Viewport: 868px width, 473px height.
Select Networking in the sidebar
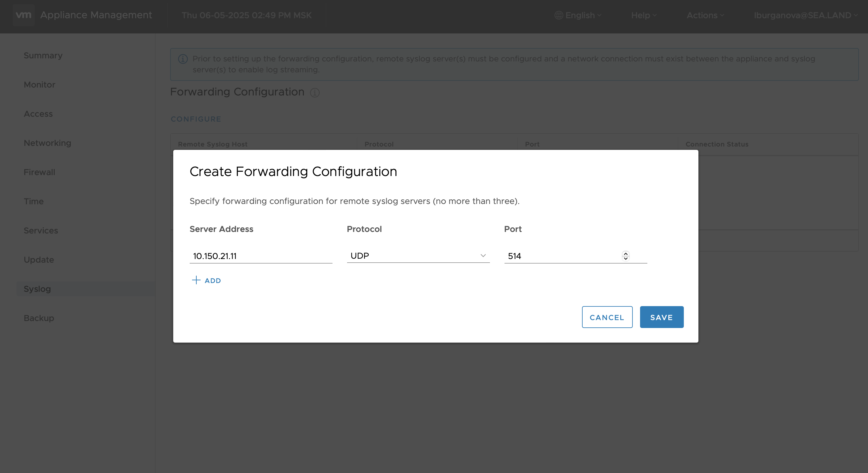click(47, 143)
